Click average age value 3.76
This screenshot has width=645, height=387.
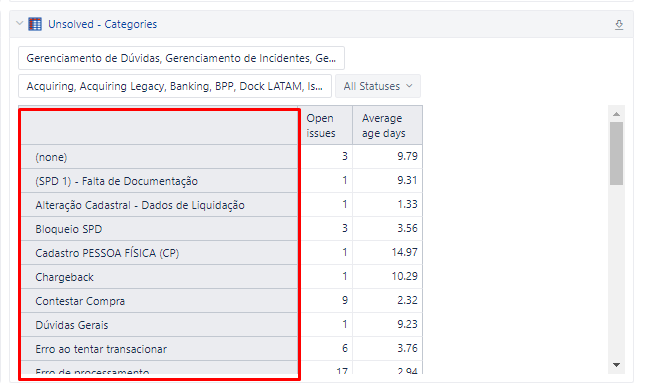407,348
